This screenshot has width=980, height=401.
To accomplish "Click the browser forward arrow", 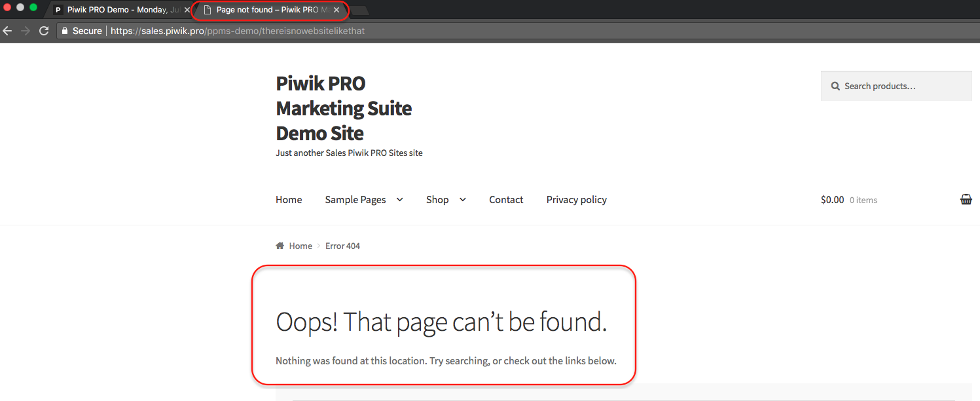I will [x=26, y=31].
